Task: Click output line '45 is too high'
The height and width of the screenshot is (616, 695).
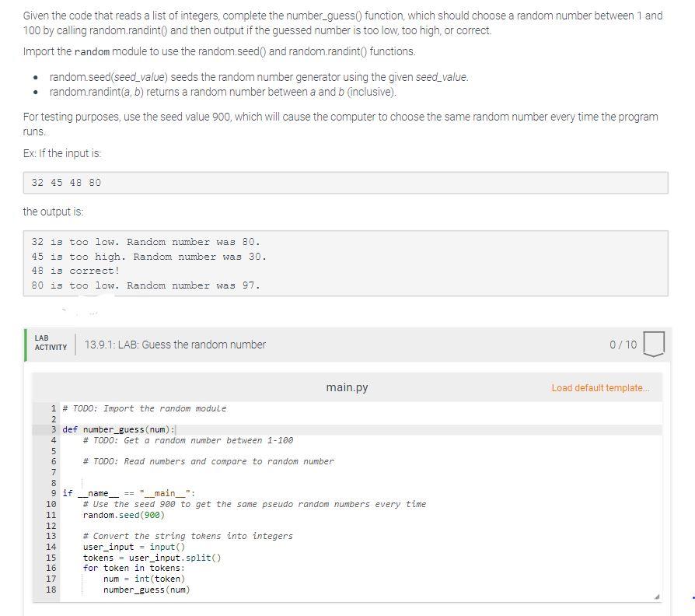Action: [149, 257]
